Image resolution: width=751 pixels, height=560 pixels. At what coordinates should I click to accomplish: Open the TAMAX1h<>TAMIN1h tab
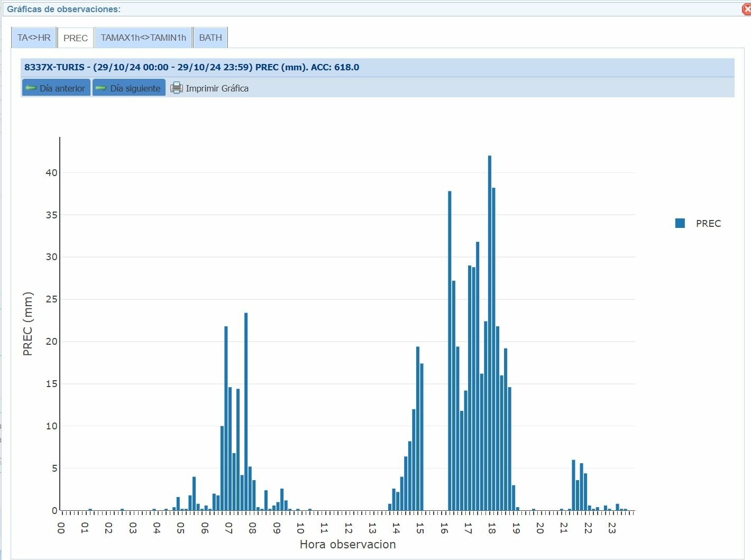click(x=143, y=38)
